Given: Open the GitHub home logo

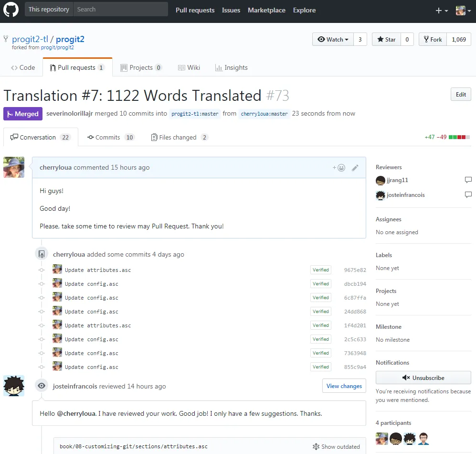Looking at the screenshot, I should point(11,10).
